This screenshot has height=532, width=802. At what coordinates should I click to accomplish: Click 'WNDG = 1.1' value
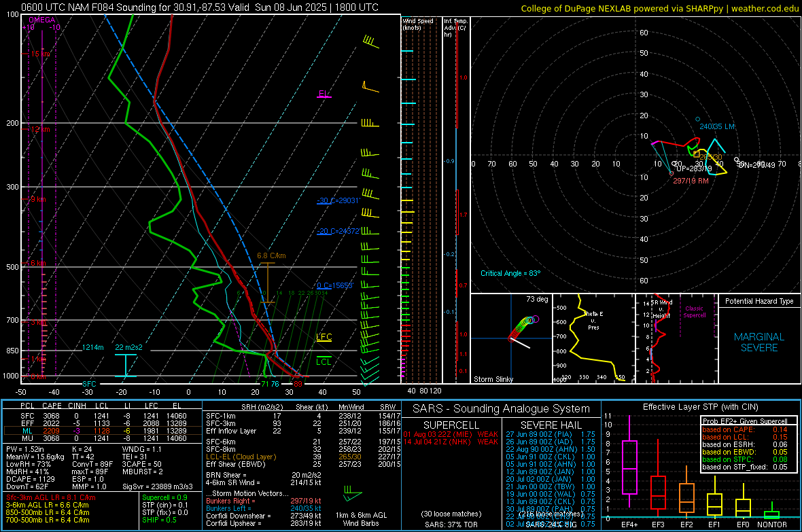coord(141,449)
